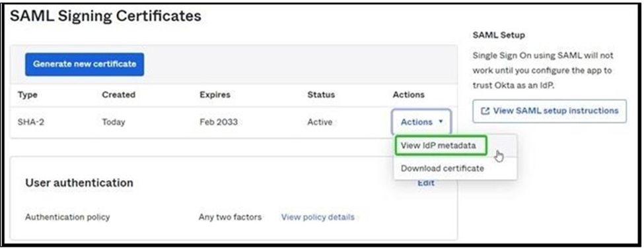
Task: Click the SAML Signing Certificates heading
Action: point(106,16)
